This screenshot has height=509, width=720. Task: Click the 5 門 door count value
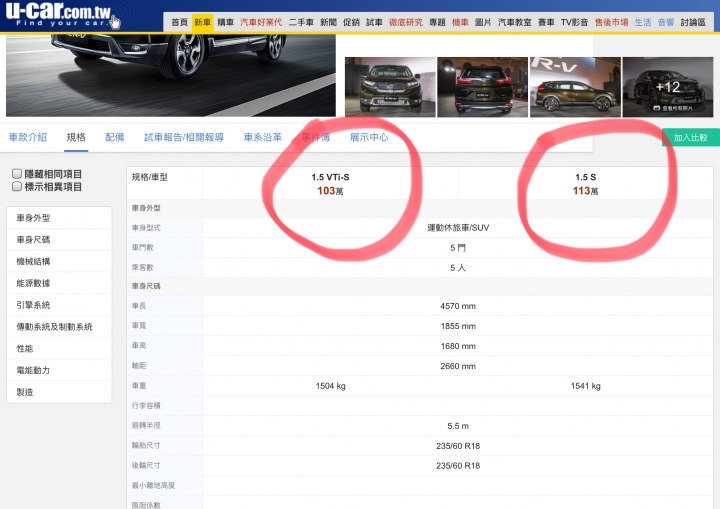(458, 248)
